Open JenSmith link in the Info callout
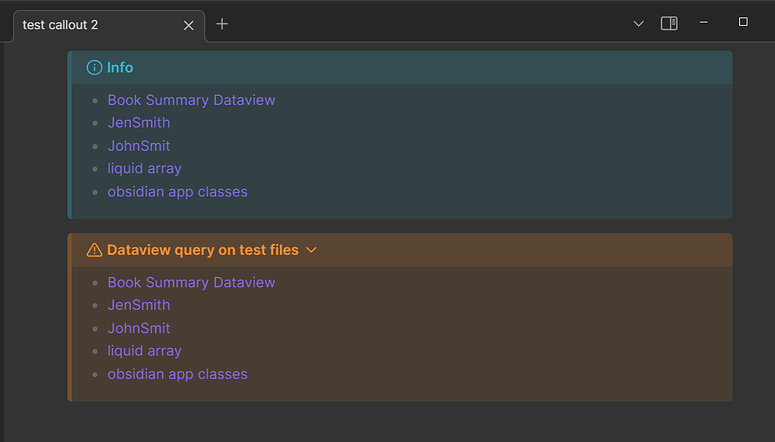The height and width of the screenshot is (442, 775). [x=139, y=123]
